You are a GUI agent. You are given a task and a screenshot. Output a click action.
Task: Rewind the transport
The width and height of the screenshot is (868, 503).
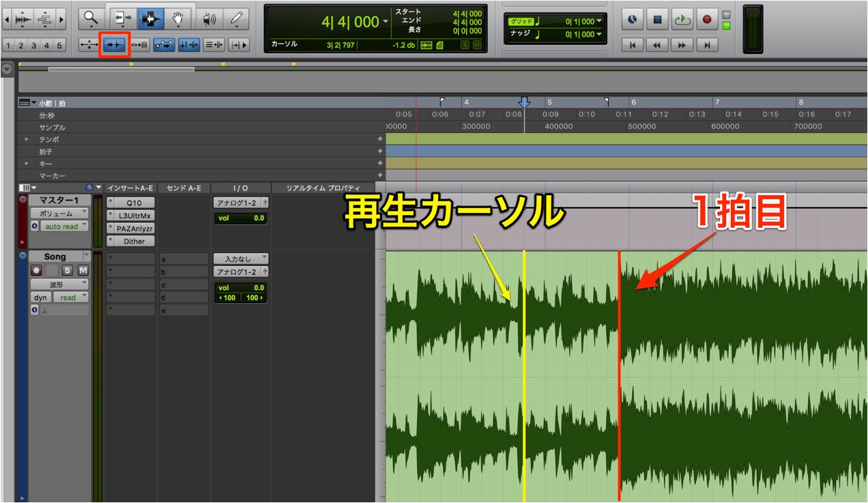tap(657, 45)
